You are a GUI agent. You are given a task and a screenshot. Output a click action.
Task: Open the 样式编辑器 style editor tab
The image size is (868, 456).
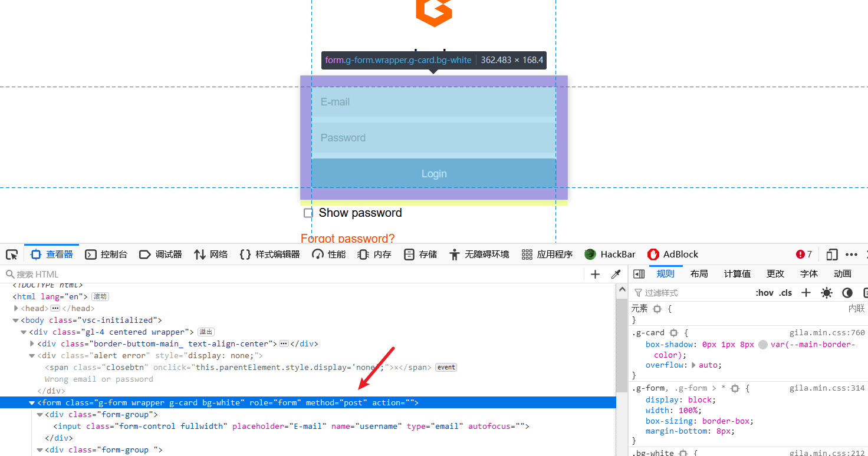tap(270, 255)
